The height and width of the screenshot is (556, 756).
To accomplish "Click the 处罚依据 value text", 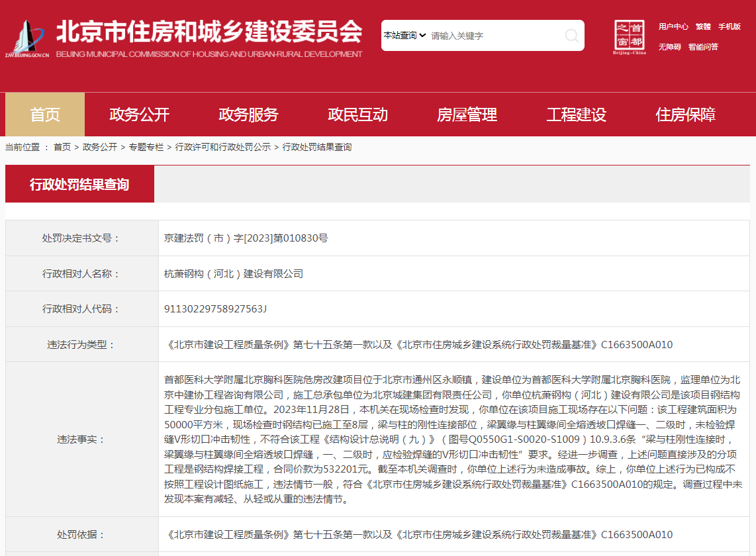I will coord(418,534).
